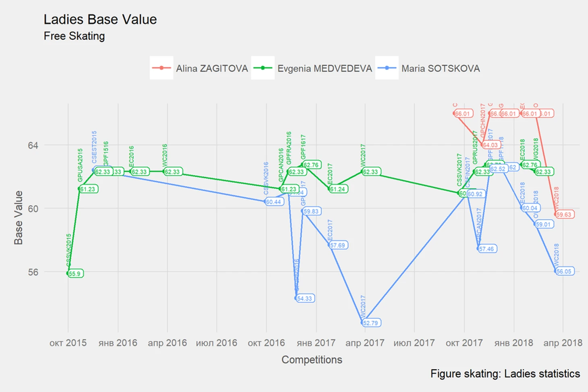Click the green 61.24 data label
Screen dimensions: 588x392
click(x=338, y=189)
